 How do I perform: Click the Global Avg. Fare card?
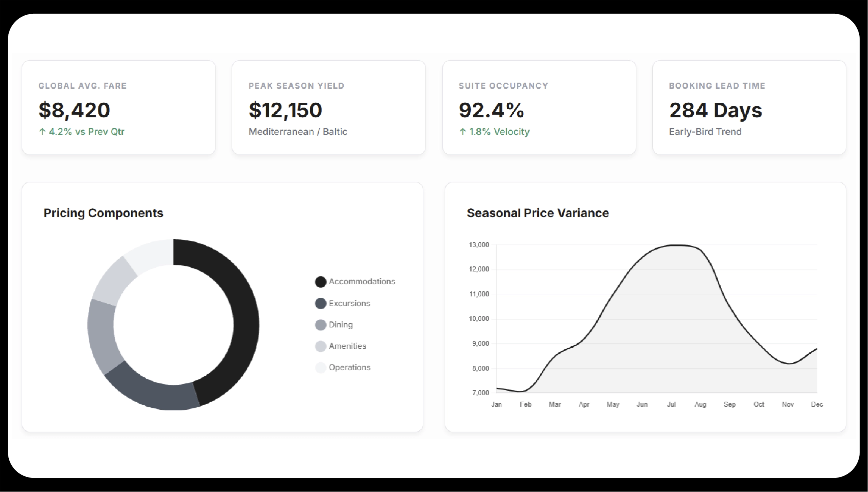pos(119,108)
